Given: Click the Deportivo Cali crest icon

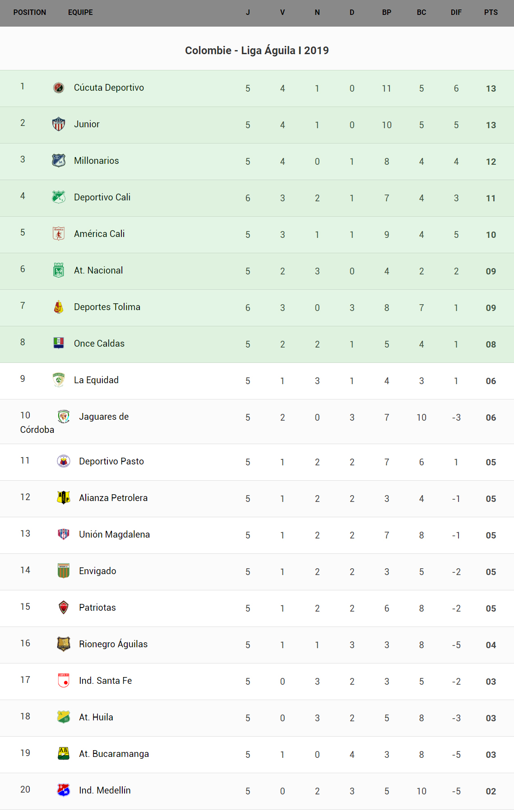Looking at the screenshot, I should coord(59,197).
